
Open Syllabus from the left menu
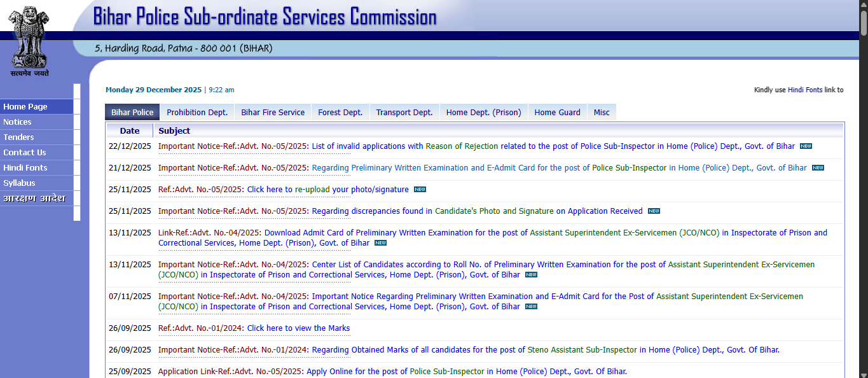[x=19, y=183]
